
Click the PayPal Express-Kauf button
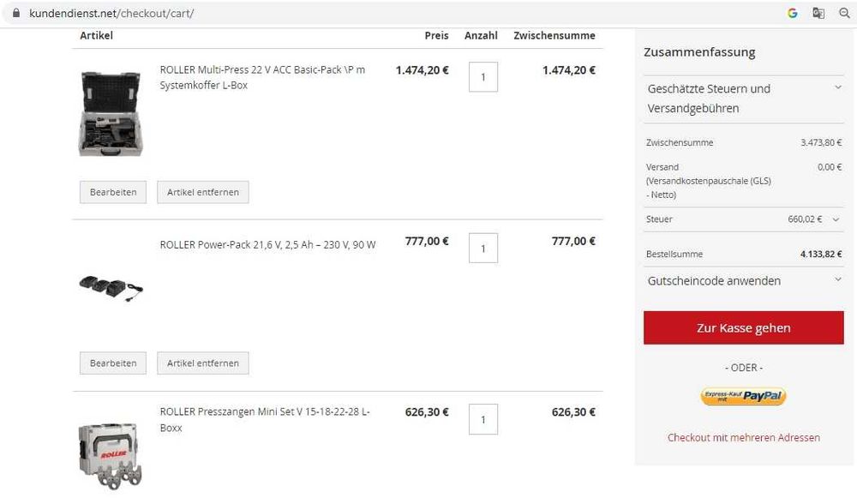(x=743, y=396)
